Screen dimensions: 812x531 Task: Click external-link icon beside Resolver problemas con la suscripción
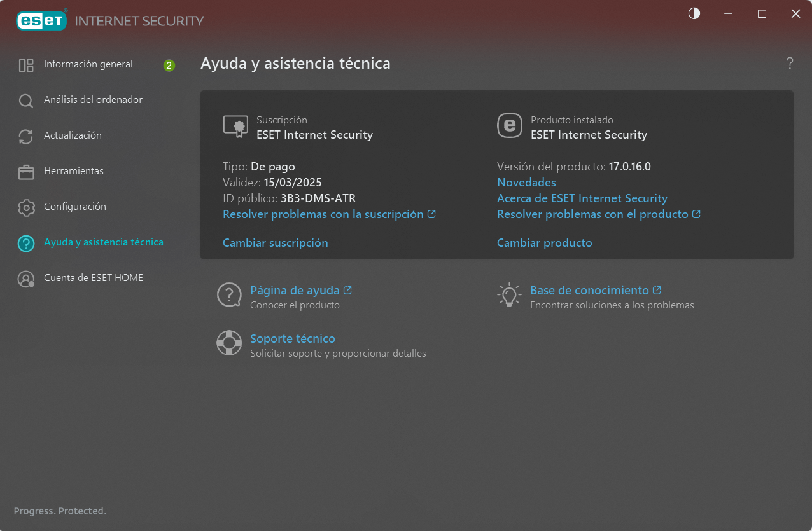(x=431, y=214)
